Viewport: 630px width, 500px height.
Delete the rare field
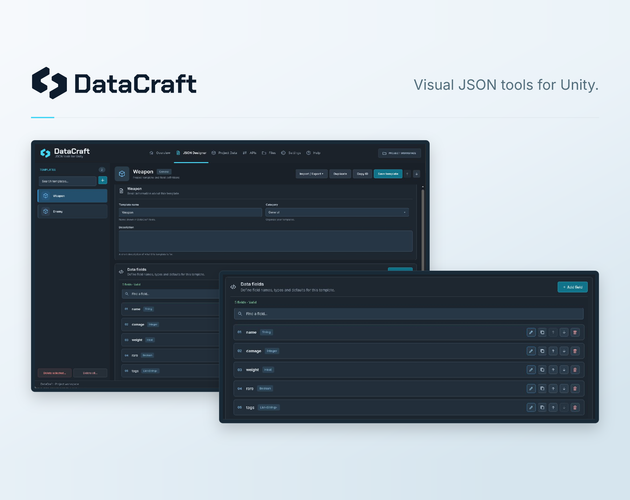(575, 388)
